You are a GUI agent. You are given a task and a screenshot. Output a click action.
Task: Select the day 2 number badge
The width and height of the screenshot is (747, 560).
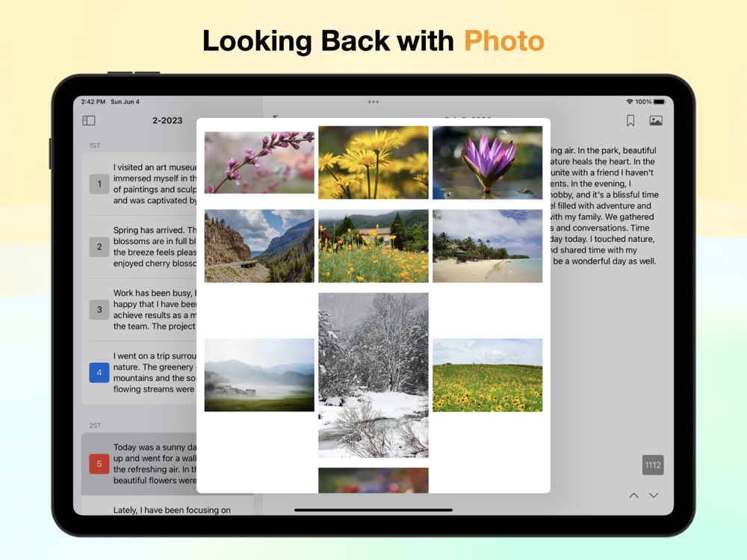coord(99,246)
